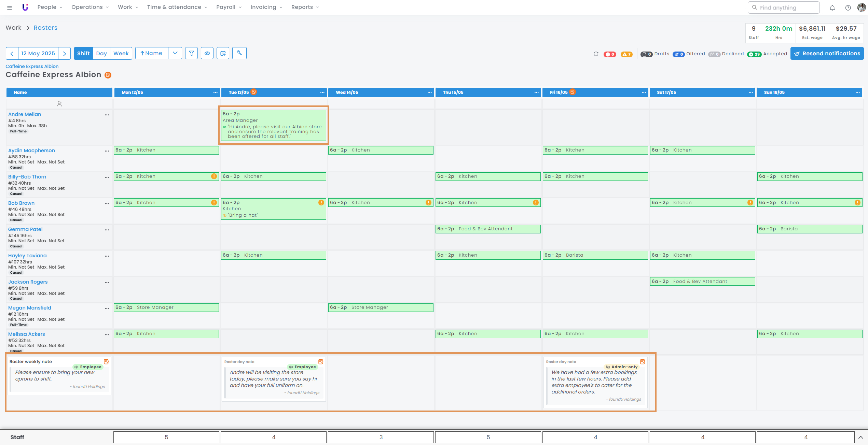This screenshot has width=868, height=445.
Task: Expand the staff totals footer chevron
Action: tap(860, 437)
